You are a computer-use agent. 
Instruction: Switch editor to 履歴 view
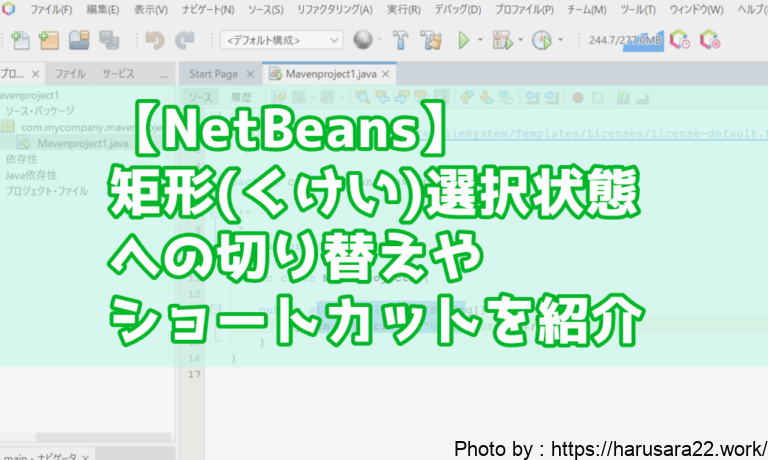pos(241,97)
